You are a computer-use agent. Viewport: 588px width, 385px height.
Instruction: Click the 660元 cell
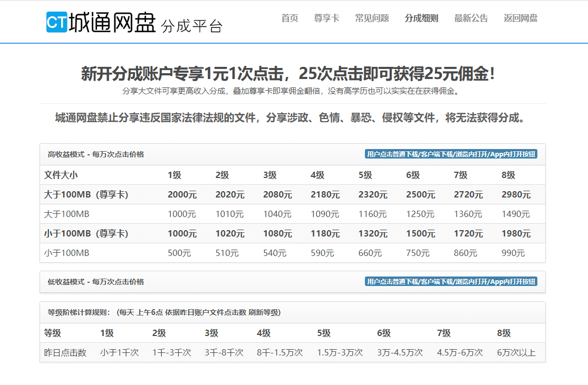click(370, 253)
